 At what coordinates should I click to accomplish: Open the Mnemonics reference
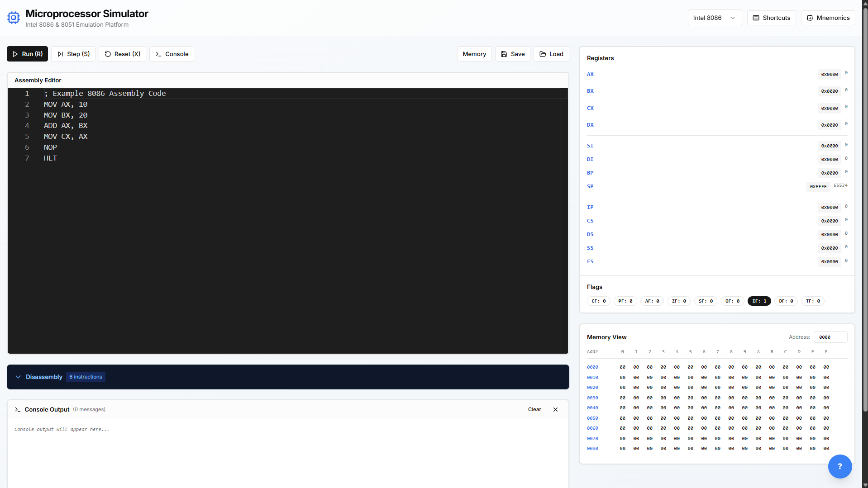point(827,18)
